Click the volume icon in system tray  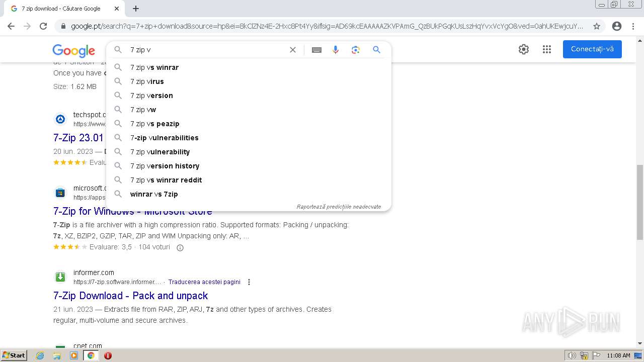(x=572, y=355)
